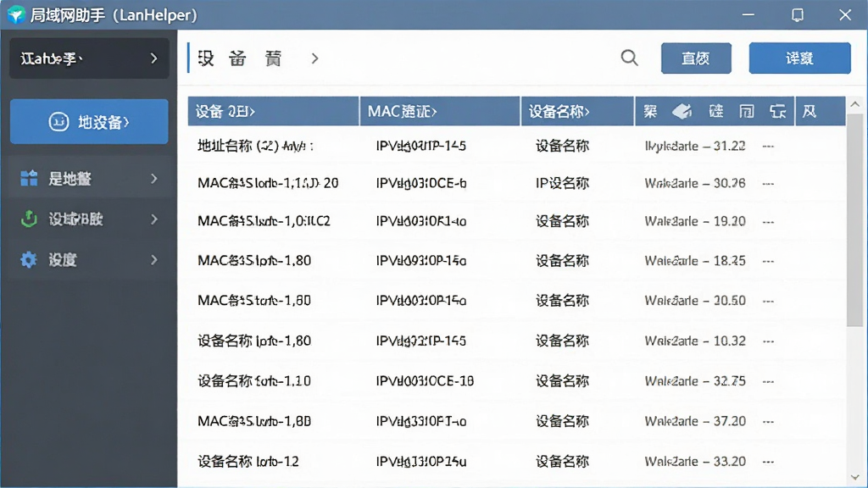
Task: Expand the dark dropdown atop the sidebar
Action: coord(89,58)
